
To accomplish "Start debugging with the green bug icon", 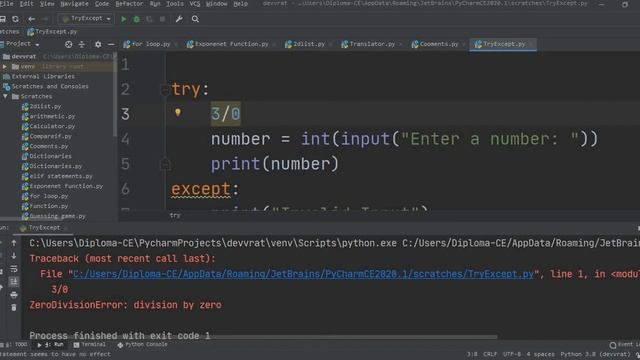I will tap(136, 19).
